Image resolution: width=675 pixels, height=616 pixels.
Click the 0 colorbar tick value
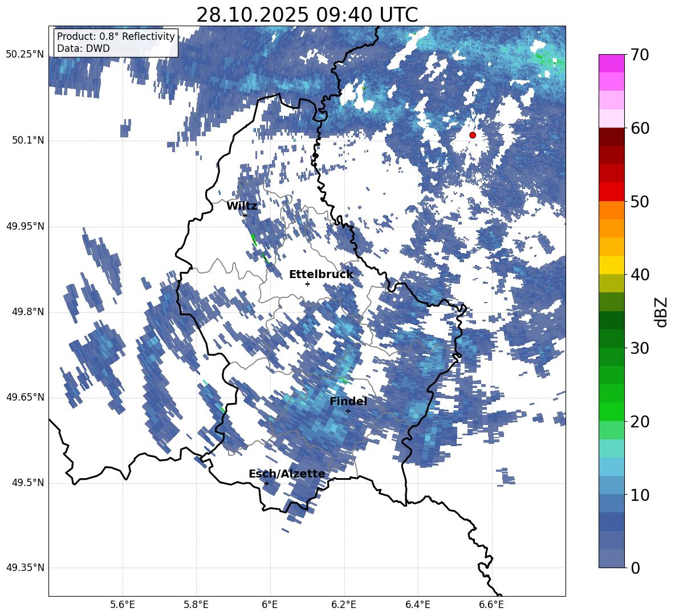[x=635, y=568]
